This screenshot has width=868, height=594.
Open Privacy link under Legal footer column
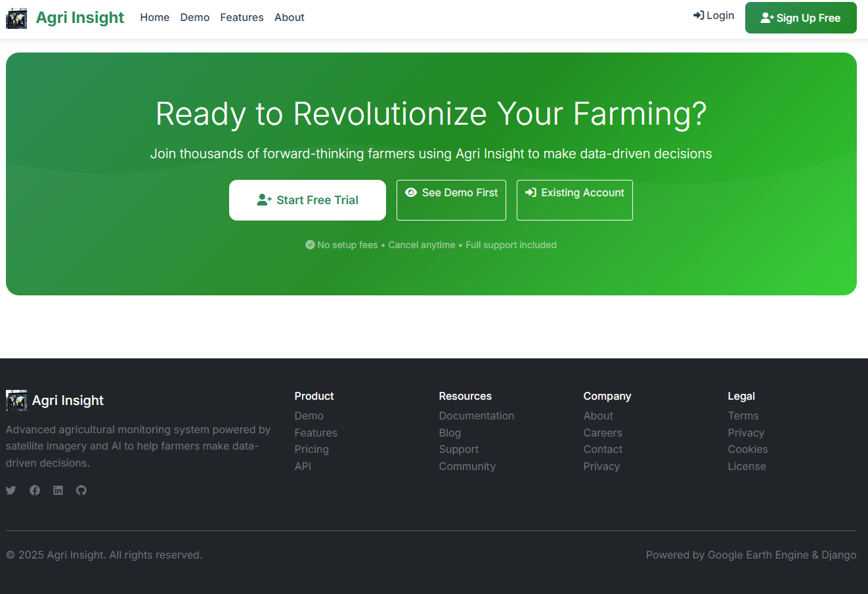tap(746, 433)
